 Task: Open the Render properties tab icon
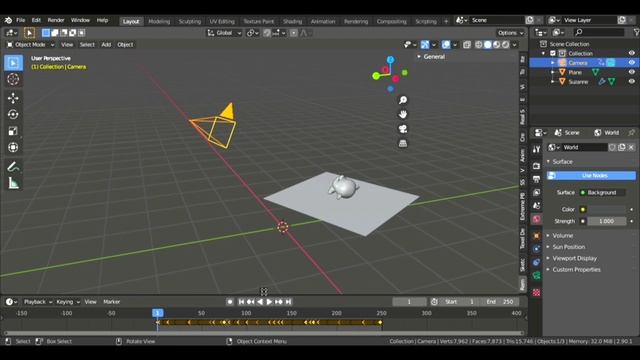[x=536, y=166]
